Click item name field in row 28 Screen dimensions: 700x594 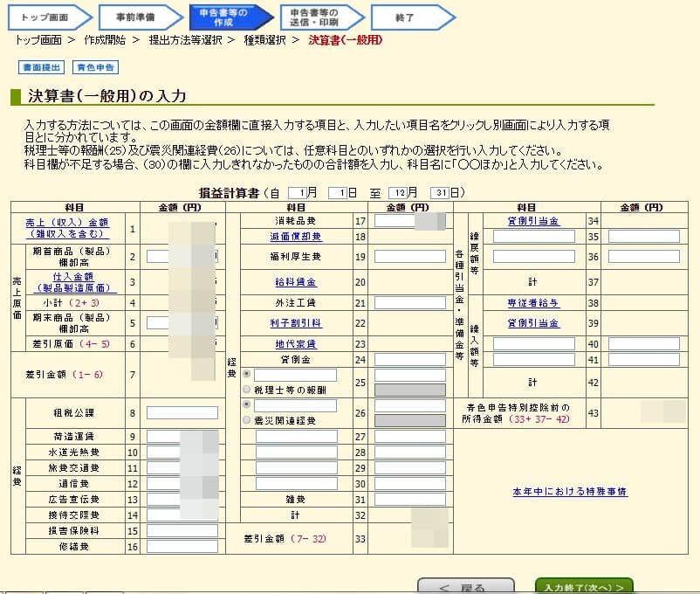[297, 452]
